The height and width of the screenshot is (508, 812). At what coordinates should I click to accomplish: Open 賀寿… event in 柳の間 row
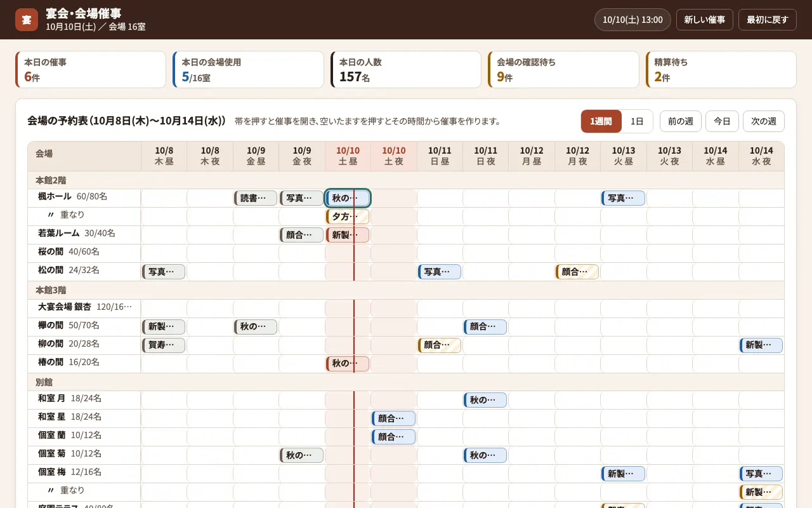click(164, 345)
